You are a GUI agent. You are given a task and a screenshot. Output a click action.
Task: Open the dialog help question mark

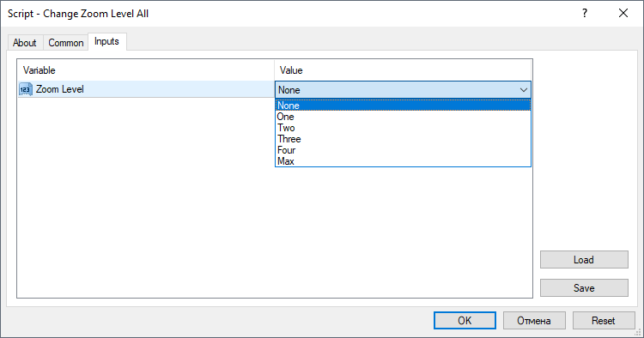pyautogui.click(x=585, y=13)
